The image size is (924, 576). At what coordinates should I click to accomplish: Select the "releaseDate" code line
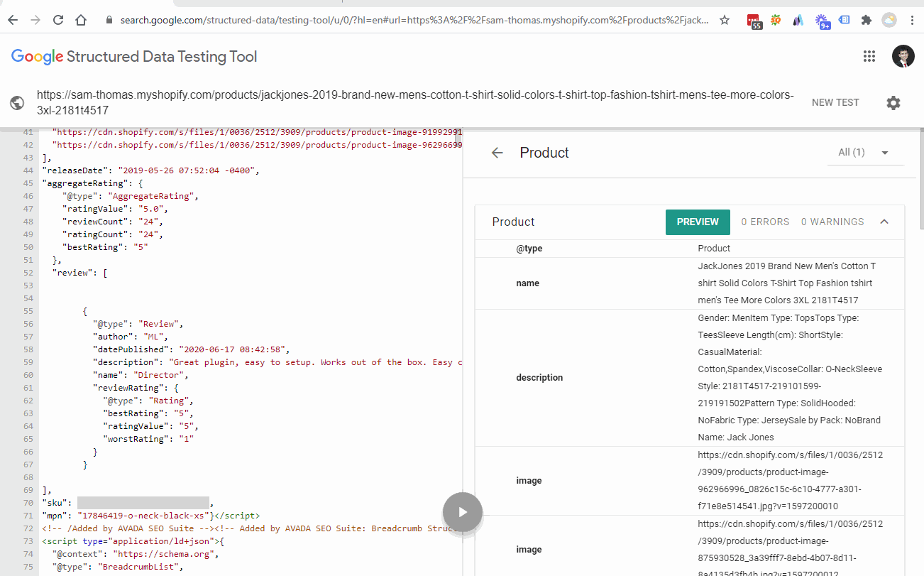(x=151, y=170)
